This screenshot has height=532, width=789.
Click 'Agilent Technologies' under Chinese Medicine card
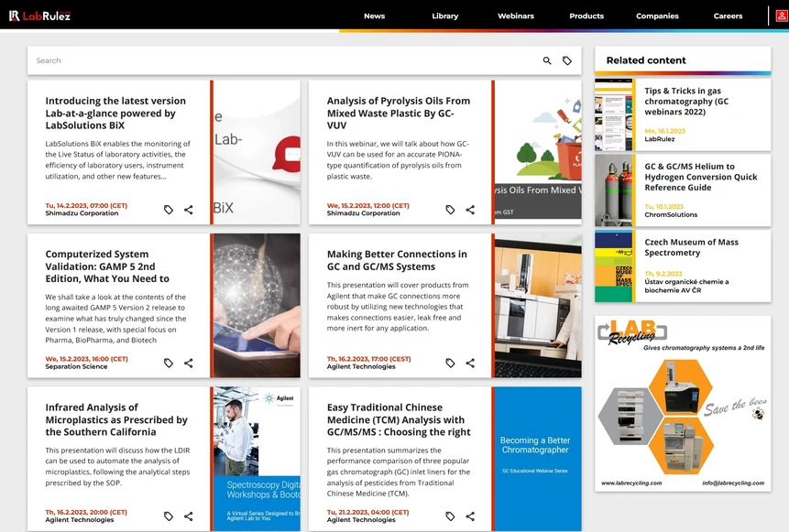tap(361, 520)
